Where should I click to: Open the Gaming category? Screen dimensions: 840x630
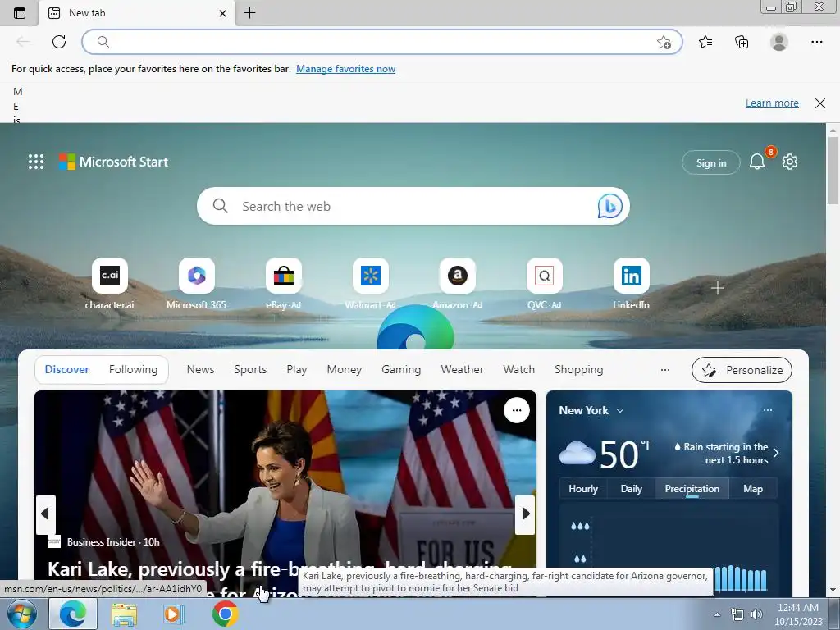click(x=401, y=370)
